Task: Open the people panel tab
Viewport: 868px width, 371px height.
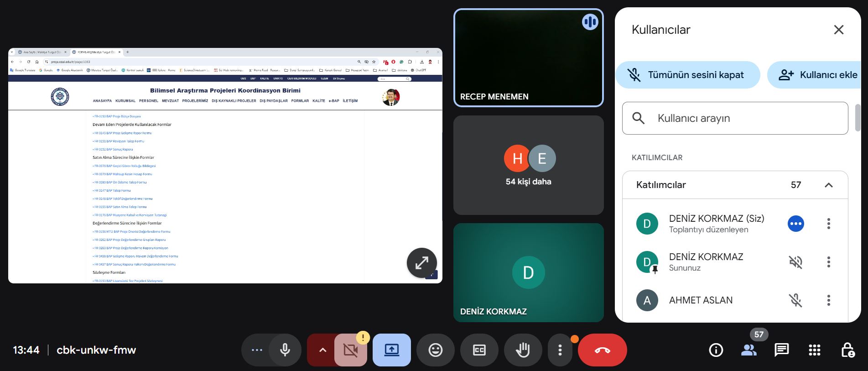Action: [x=748, y=350]
